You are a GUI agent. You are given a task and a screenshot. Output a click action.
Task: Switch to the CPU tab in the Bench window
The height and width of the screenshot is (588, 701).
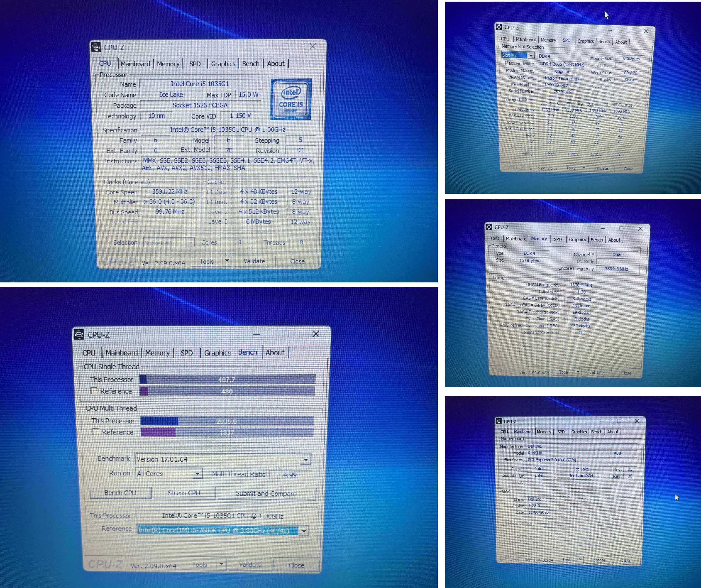[89, 353]
